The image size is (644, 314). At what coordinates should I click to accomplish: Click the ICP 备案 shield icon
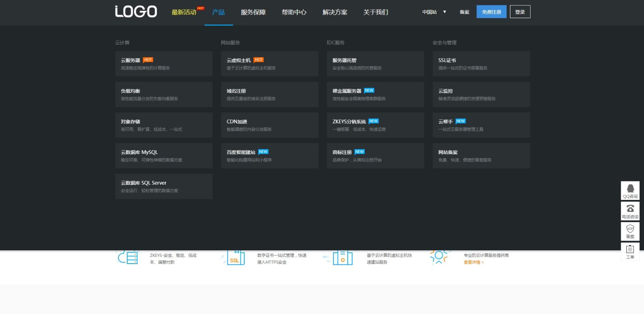[630, 229]
